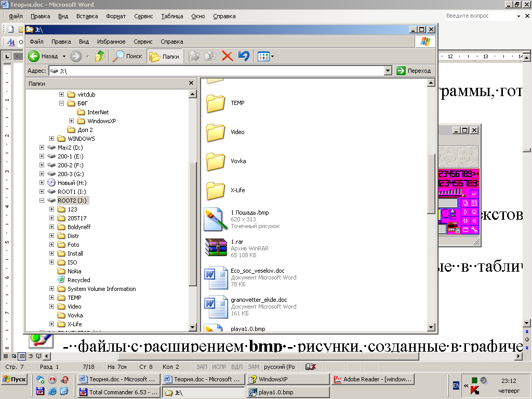
Task: Open the 1.rar WinRAR archive icon
Action: 216,248
